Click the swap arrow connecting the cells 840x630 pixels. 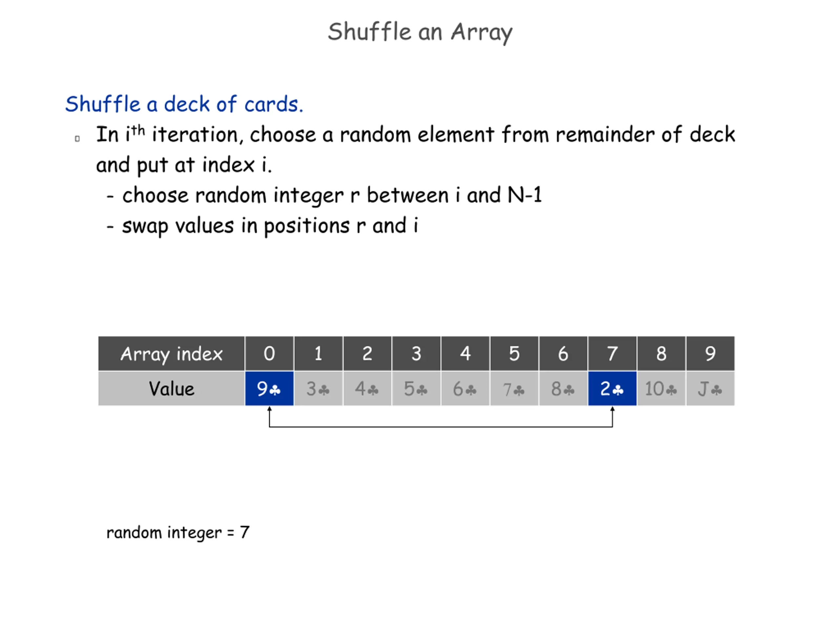tap(440, 427)
